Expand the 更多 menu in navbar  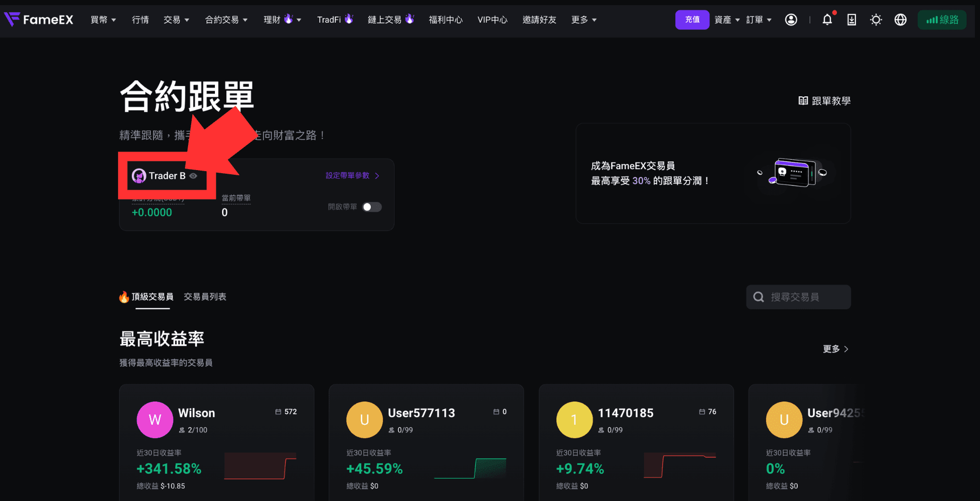(584, 20)
